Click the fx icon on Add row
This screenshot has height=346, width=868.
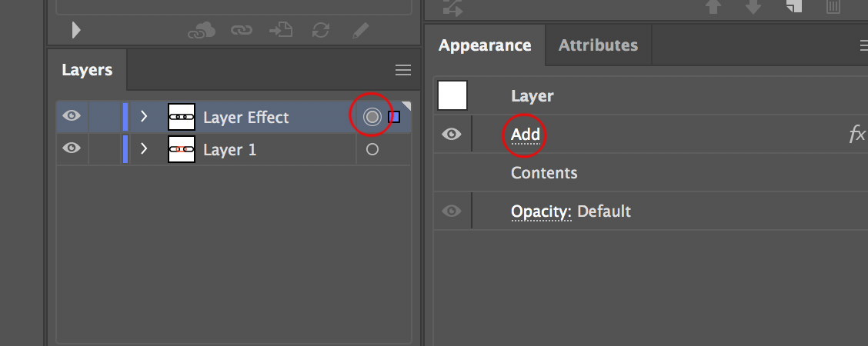click(856, 135)
